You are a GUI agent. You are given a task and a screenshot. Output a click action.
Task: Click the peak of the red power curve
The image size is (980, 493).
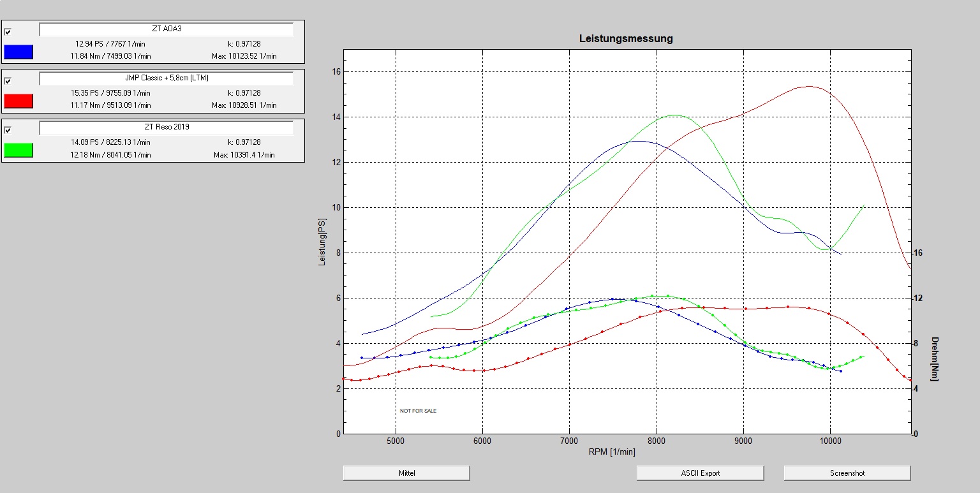coord(810,86)
